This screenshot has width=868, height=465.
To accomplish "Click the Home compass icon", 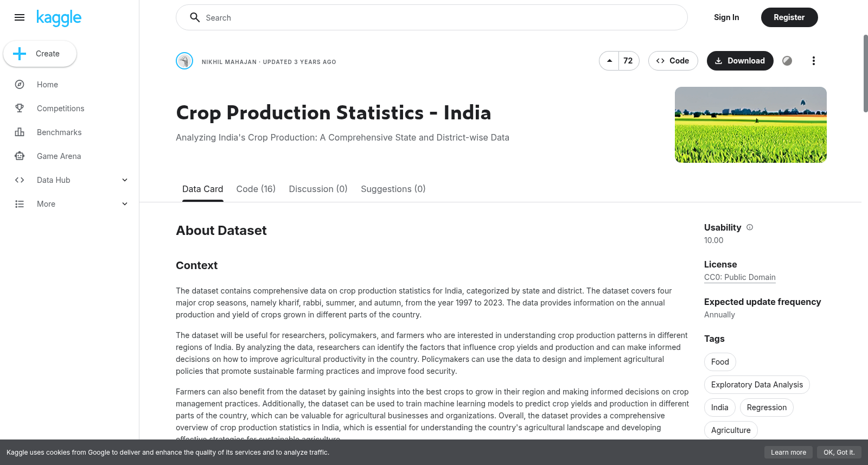I will tap(20, 85).
